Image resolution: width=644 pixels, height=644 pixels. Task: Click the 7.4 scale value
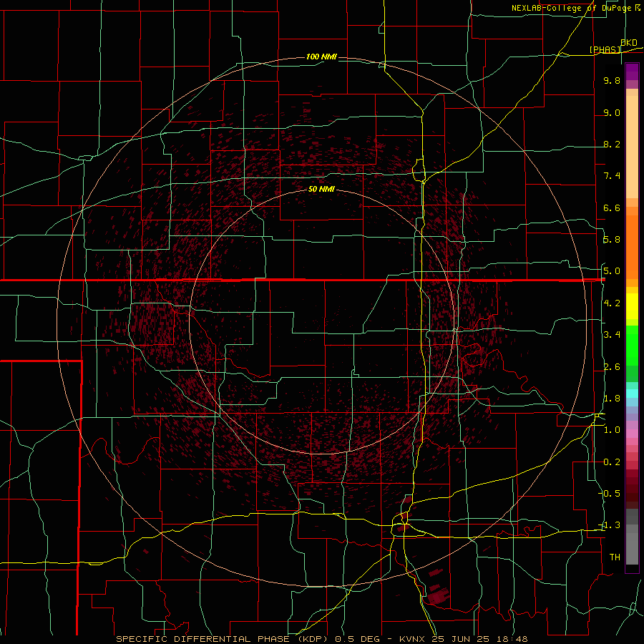612,176
